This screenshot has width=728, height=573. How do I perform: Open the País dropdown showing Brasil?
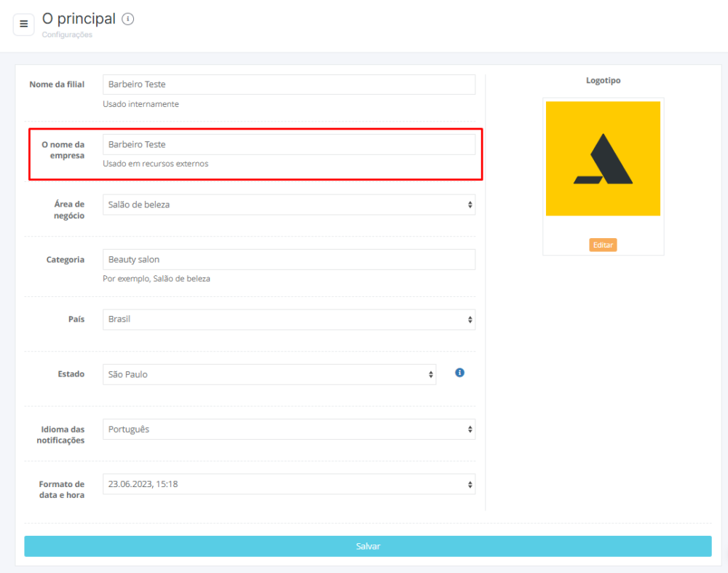289,320
